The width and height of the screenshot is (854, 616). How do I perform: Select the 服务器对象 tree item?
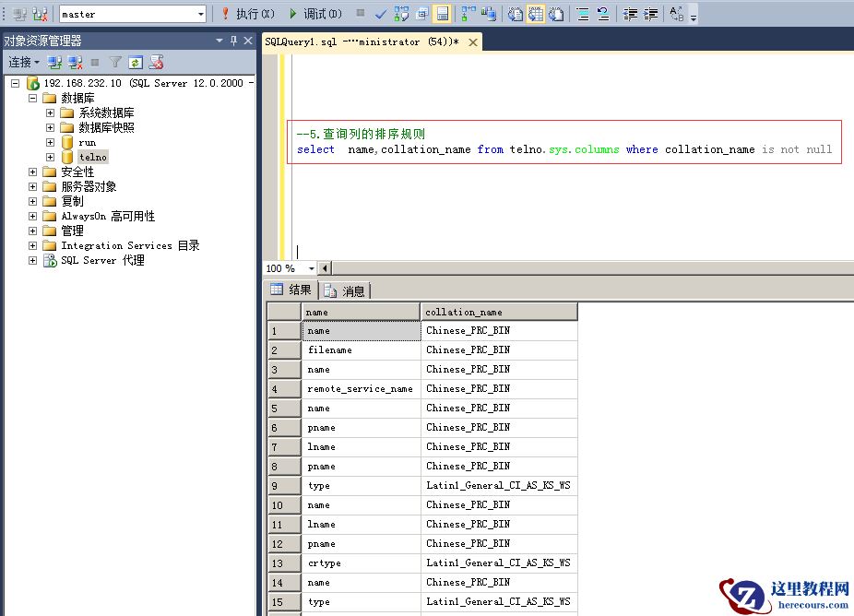pyautogui.click(x=89, y=187)
